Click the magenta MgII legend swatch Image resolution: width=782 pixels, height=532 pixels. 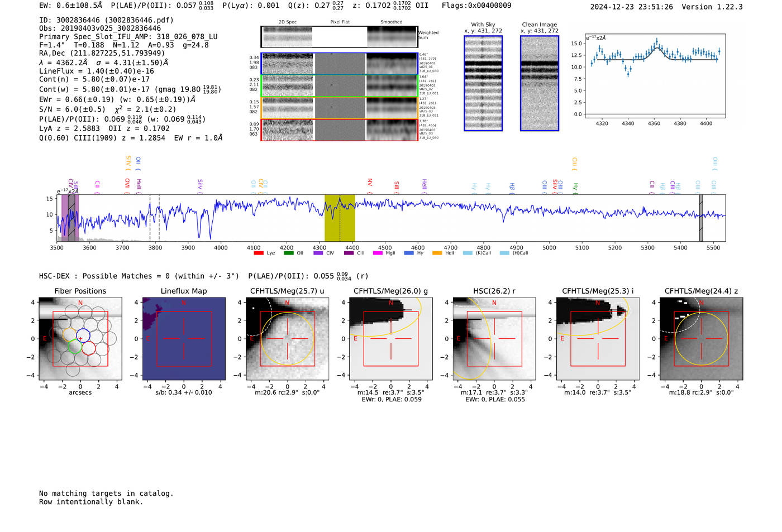[378, 253]
